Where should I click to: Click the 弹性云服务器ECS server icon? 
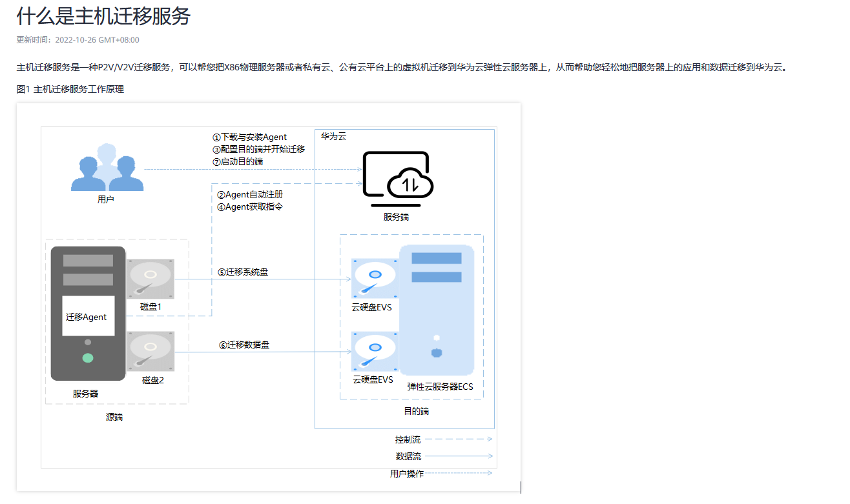tap(437, 310)
